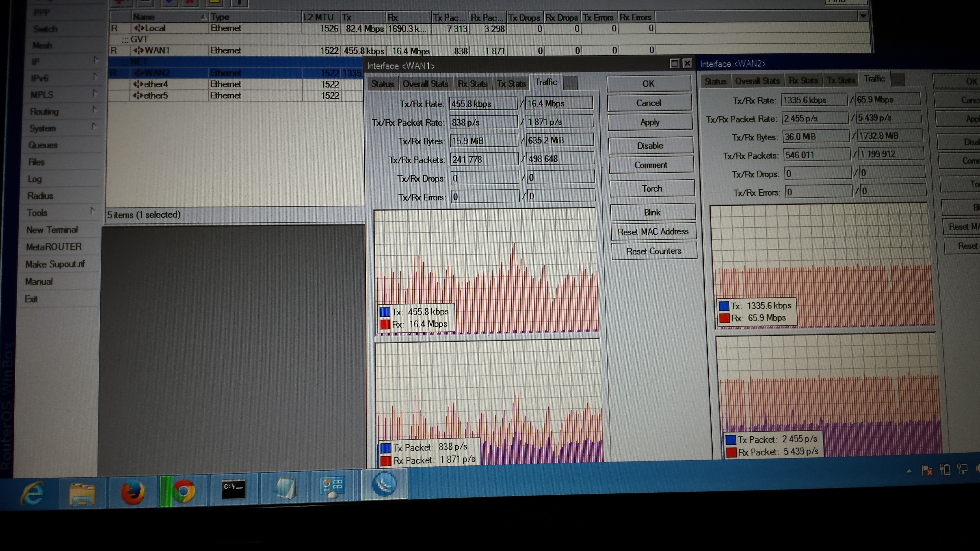Open Firefox from the taskbar

133,492
